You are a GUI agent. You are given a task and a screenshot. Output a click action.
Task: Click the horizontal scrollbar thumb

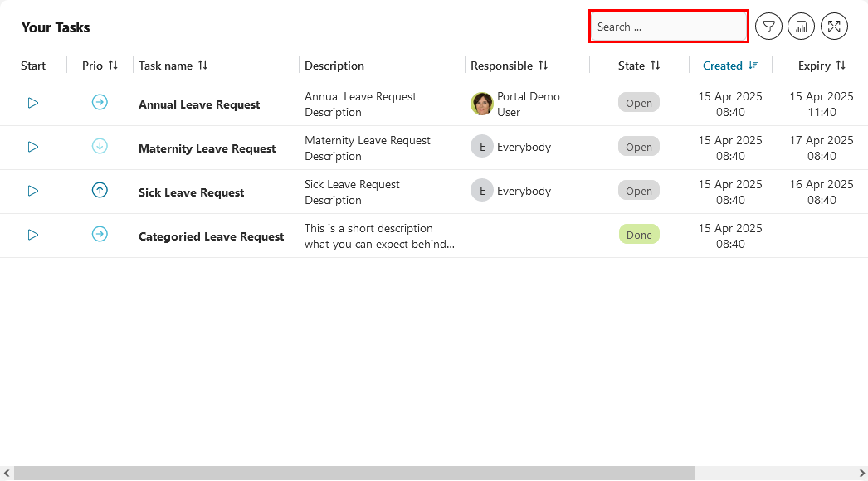(x=354, y=474)
